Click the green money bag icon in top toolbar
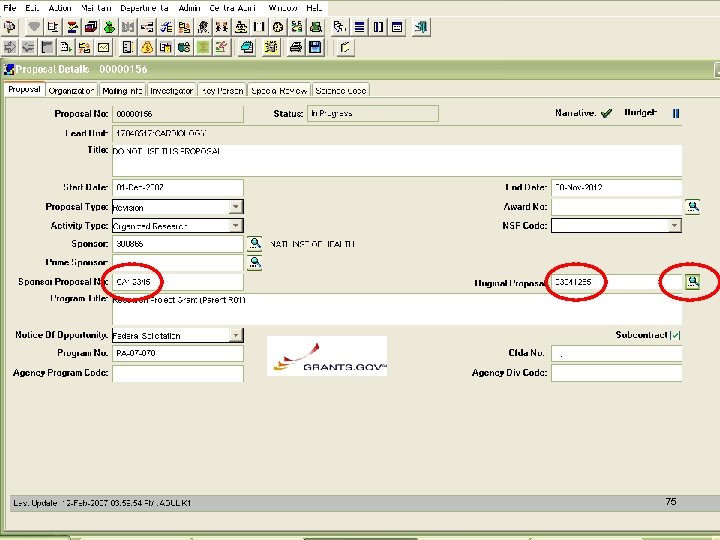720x540 pixels. click(x=109, y=27)
